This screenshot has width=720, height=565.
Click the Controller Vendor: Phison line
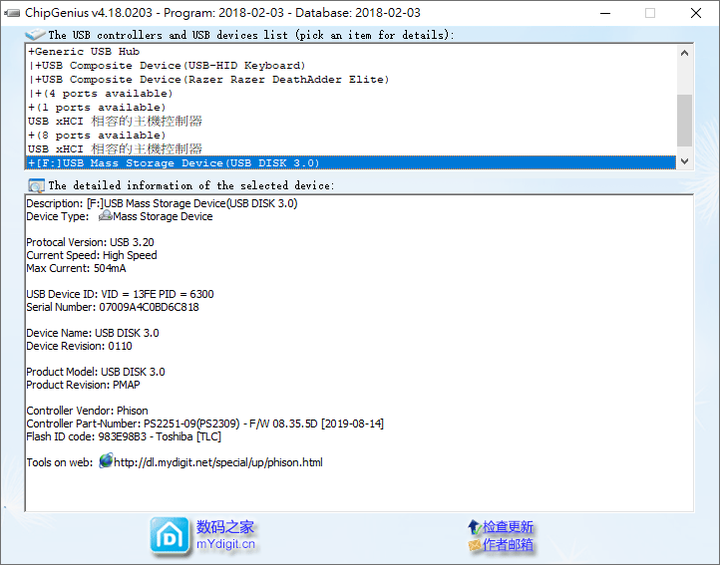(x=87, y=410)
